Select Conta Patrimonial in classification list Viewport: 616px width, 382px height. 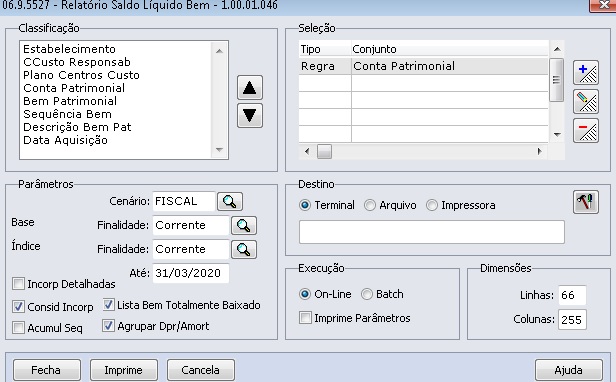[x=74, y=88]
